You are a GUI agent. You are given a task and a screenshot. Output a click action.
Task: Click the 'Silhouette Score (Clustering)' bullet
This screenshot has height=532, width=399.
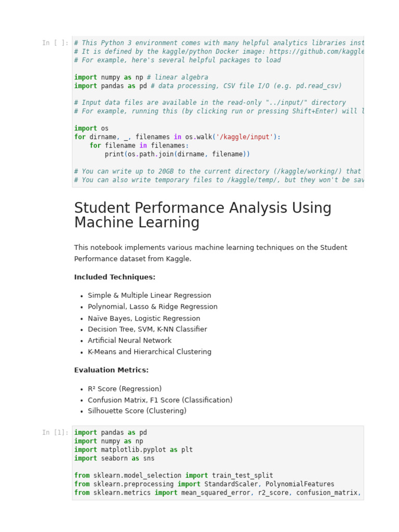click(x=137, y=411)
